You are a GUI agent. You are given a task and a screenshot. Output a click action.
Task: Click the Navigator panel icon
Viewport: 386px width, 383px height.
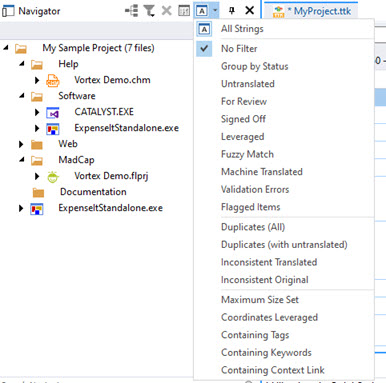(8, 11)
